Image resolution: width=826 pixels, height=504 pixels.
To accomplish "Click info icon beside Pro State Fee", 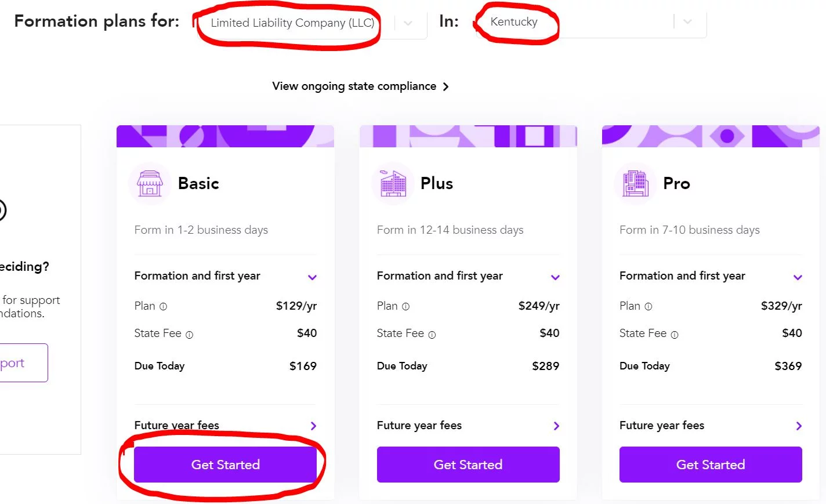I will (674, 334).
